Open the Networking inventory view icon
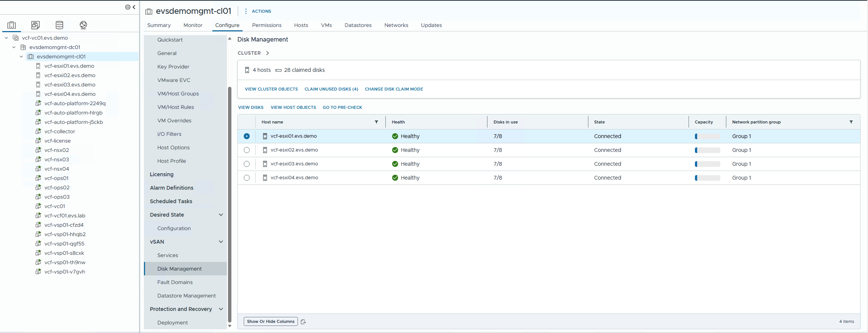868x333 pixels. pyautogui.click(x=83, y=25)
